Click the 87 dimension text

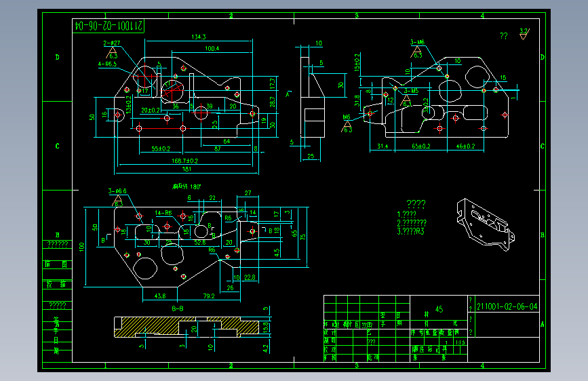click(x=217, y=148)
